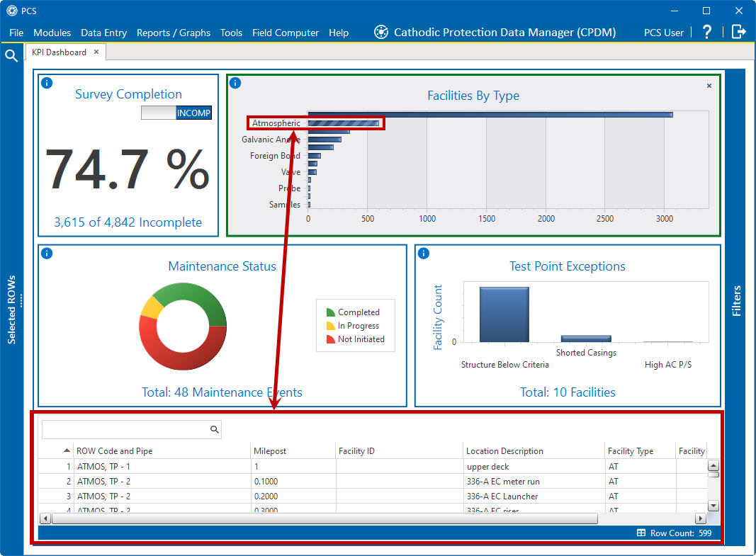Screen dimensions: 756x556
Task: Click the search magnifier icon in left sidebar
Action: (x=11, y=56)
